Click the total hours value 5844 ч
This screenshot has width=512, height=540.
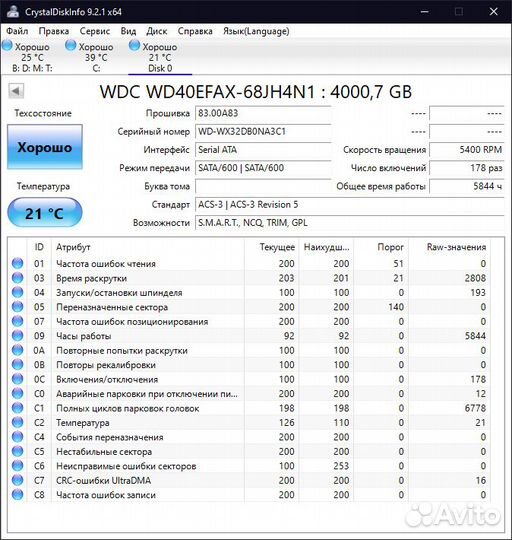click(x=467, y=186)
